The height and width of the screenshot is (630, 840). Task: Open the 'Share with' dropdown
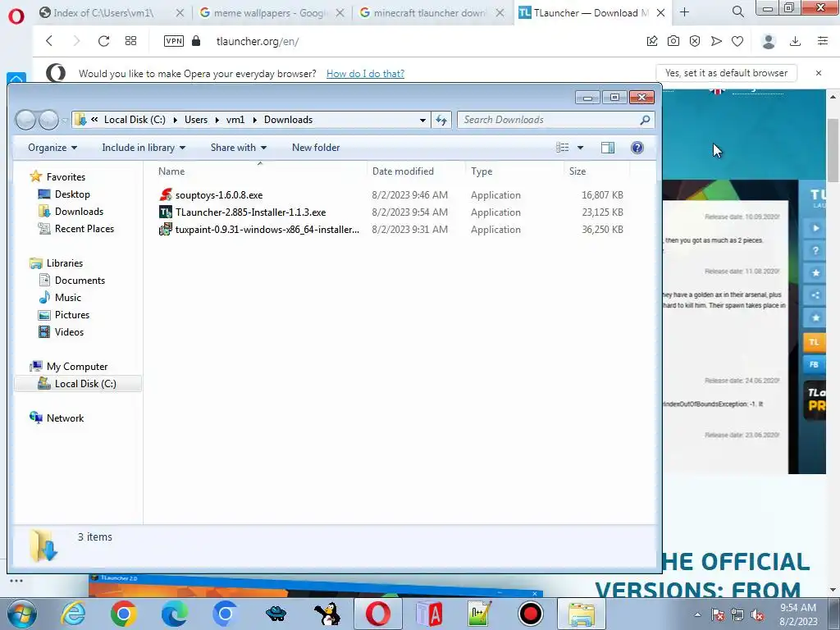pos(239,148)
